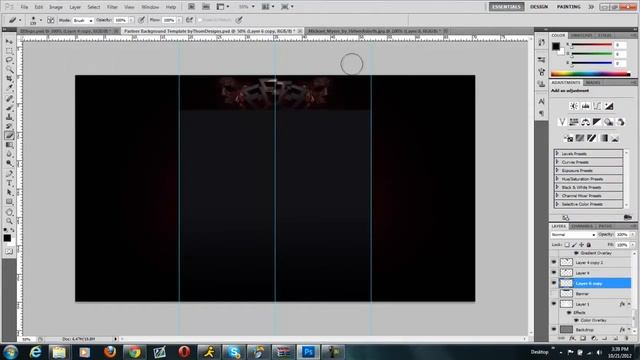Hide Layer 6 copy visibility eye
The image size is (640, 360).
pos(554,283)
